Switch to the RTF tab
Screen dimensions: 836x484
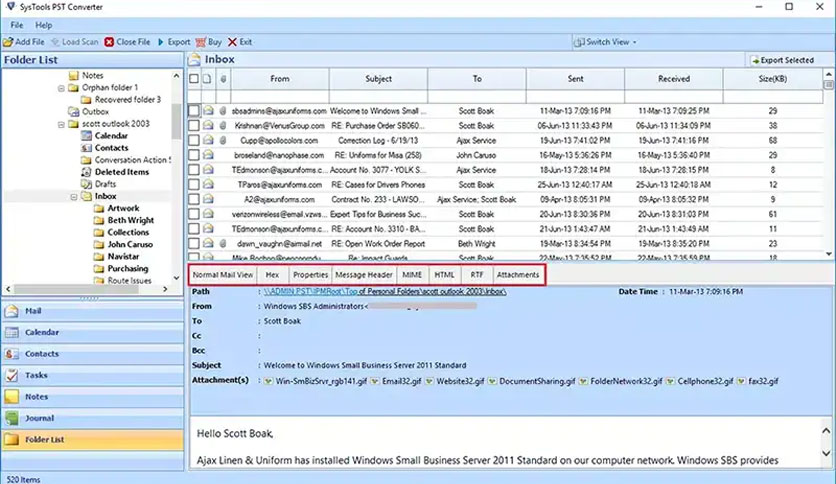[477, 275]
